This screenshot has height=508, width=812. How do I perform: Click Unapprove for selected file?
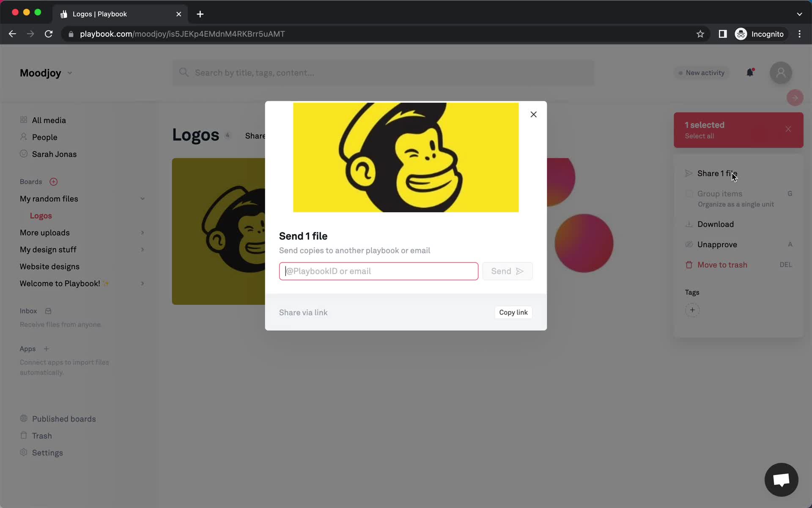pyautogui.click(x=717, y=244)
